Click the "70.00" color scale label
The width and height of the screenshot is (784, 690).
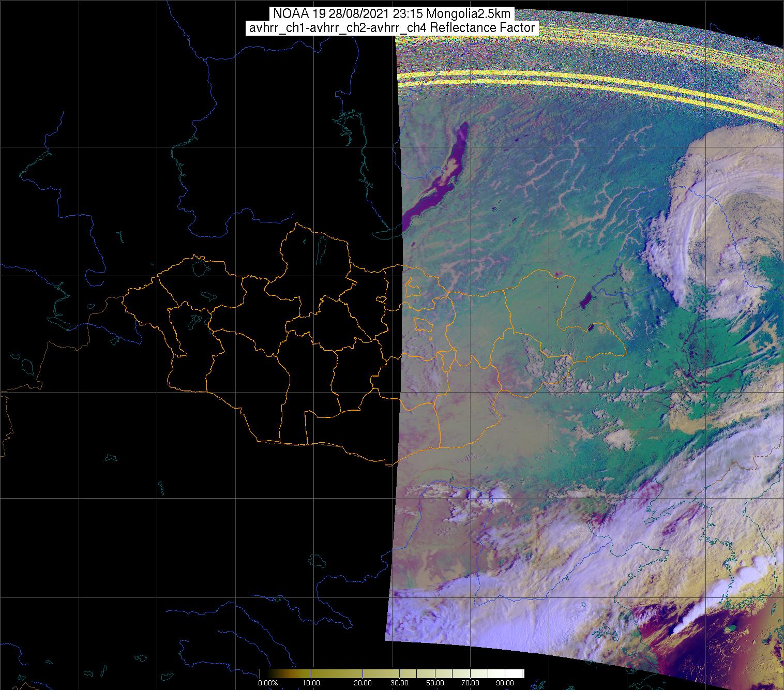pos(470,683)
